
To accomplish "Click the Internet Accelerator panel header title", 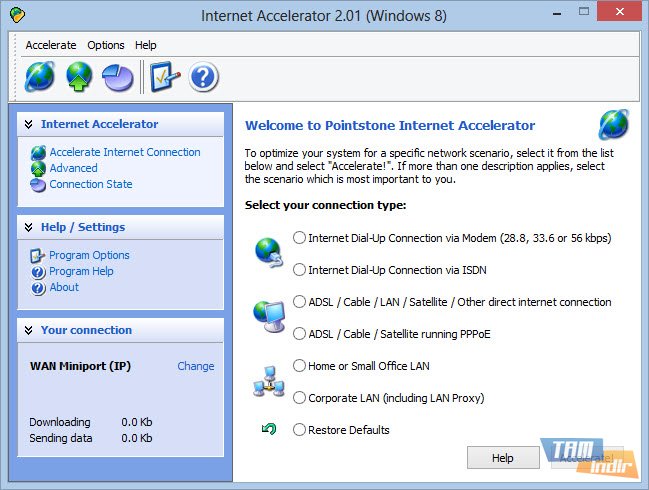I will 99,124.
